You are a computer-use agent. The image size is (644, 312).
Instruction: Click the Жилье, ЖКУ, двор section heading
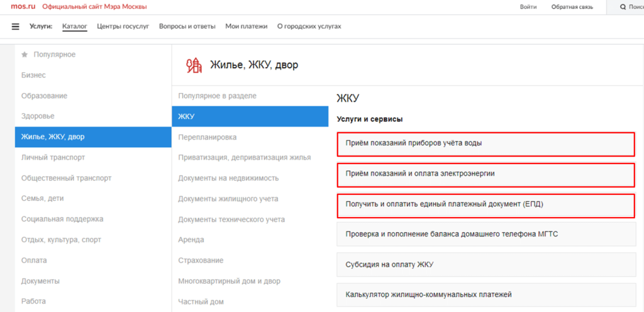254,64
